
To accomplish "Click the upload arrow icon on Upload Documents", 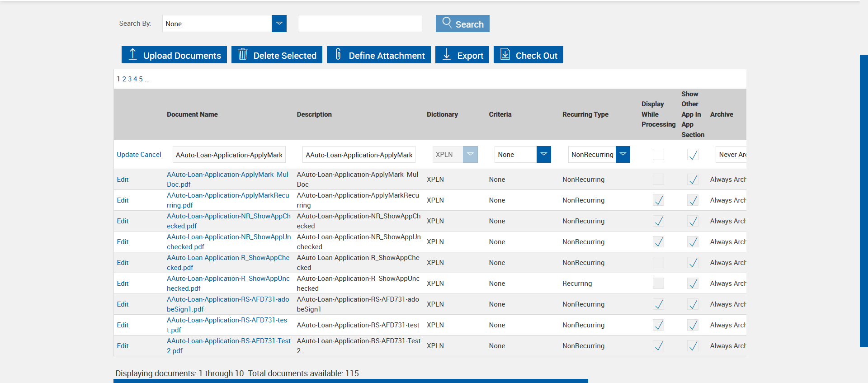I will (132, 54).
